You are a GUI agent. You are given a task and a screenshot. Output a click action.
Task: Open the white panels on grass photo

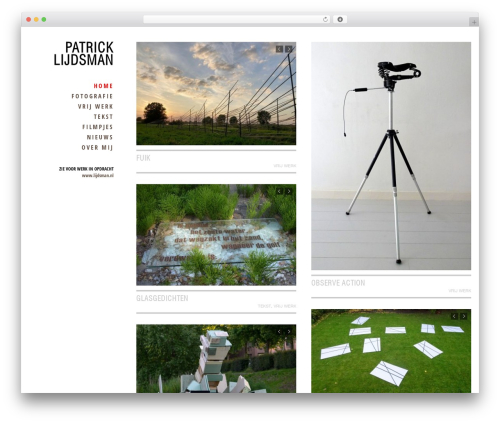click(391, 351)
